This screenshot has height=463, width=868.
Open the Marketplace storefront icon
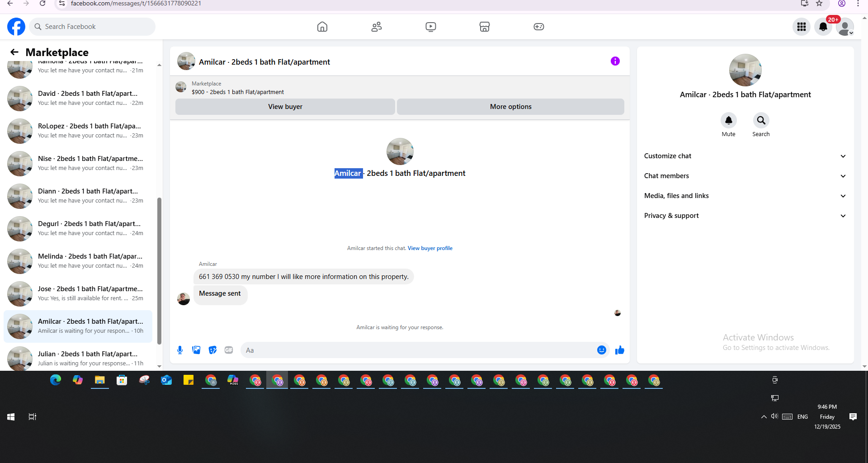(x=485, y=27)
